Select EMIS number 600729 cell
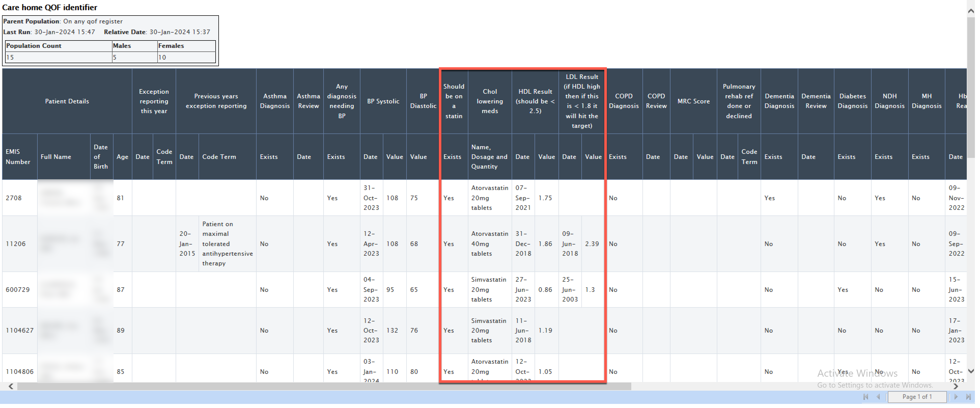The width and height of the screenshot is (980, 408). pos(20,290)
